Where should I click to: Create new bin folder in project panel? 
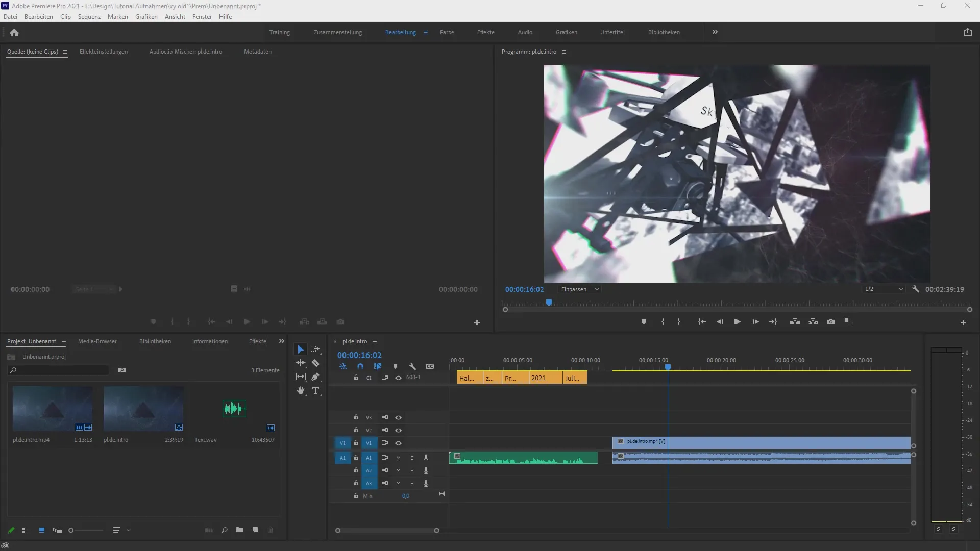(x=239, y=530)
